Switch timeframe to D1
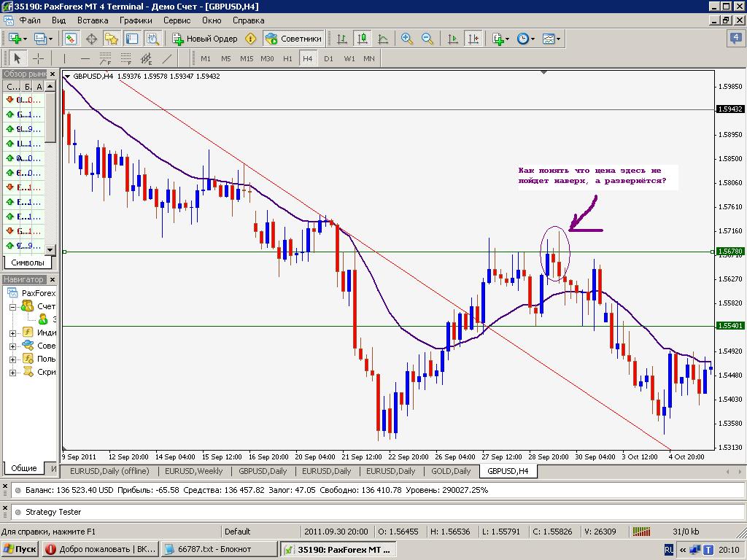 pyautogui.click(x=328, y=58)
